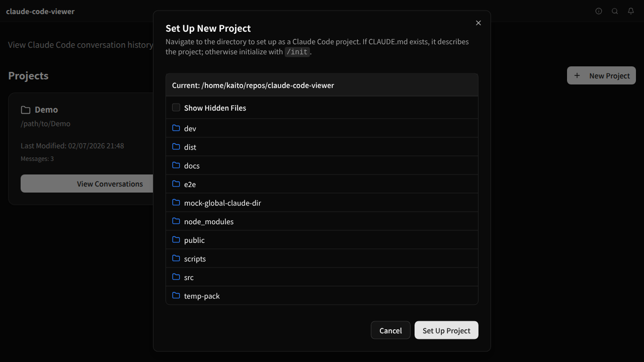Close the Set Up New Project dialog
The width and height of the screenshot is (644, 362).
478,23
